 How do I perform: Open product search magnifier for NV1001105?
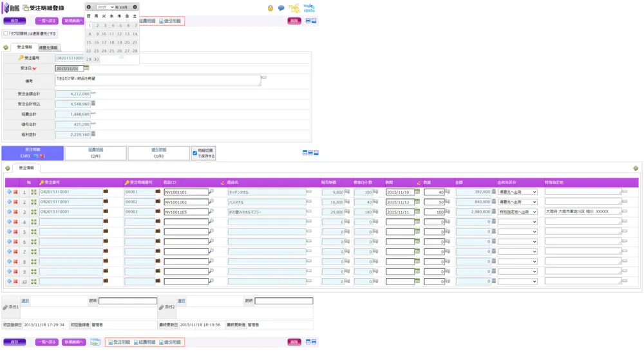(211, 212)
